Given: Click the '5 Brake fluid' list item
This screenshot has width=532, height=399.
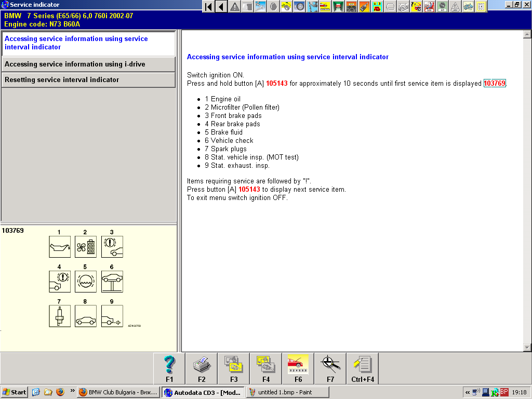Looking at the screenshot, I should point(223,132).
